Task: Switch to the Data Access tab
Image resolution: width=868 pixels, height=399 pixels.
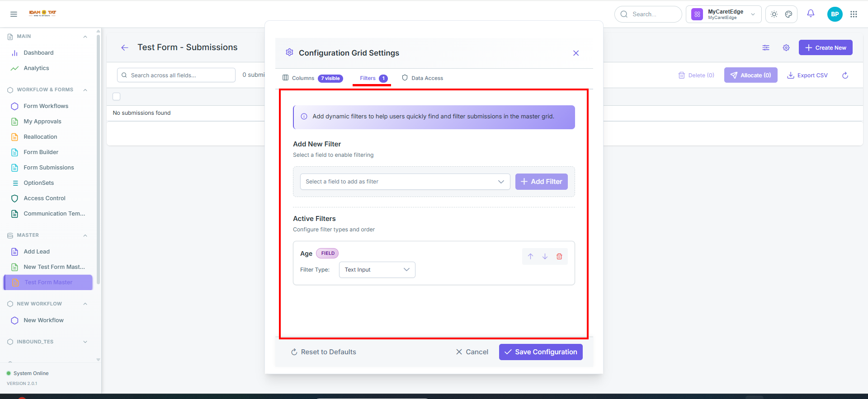Action: 423,78
